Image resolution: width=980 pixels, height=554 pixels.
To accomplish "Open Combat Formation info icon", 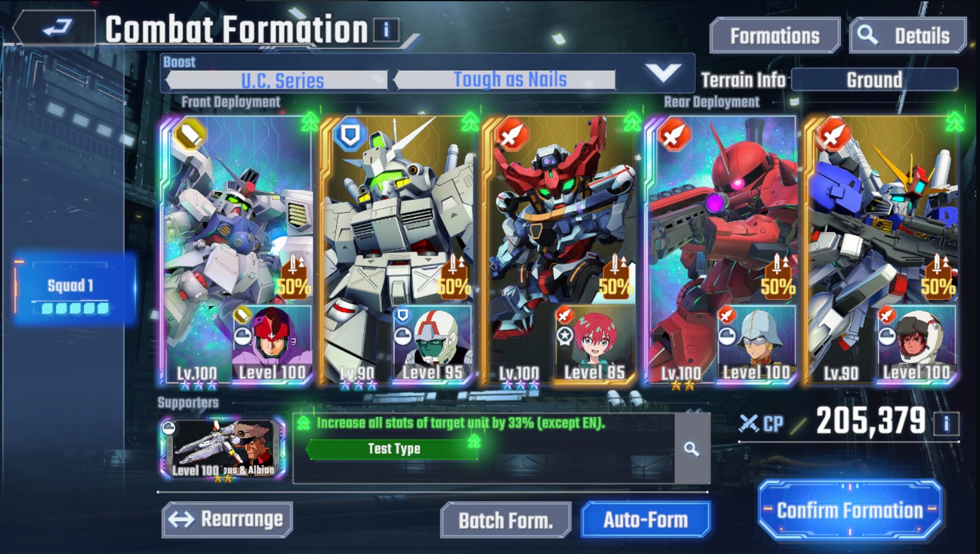I will pos(386,30).
